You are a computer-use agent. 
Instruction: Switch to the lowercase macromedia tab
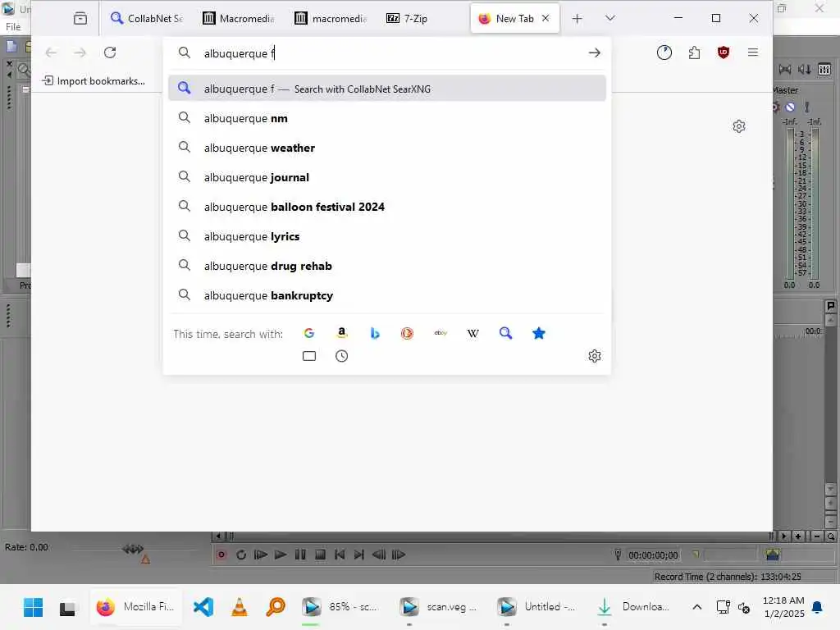point(331,19)
